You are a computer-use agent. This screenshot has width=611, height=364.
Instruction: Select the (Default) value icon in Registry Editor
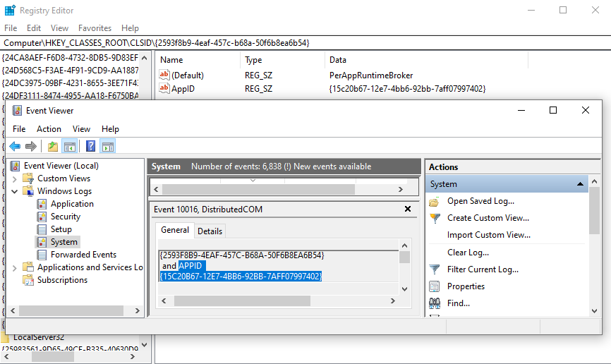(164, 75)
